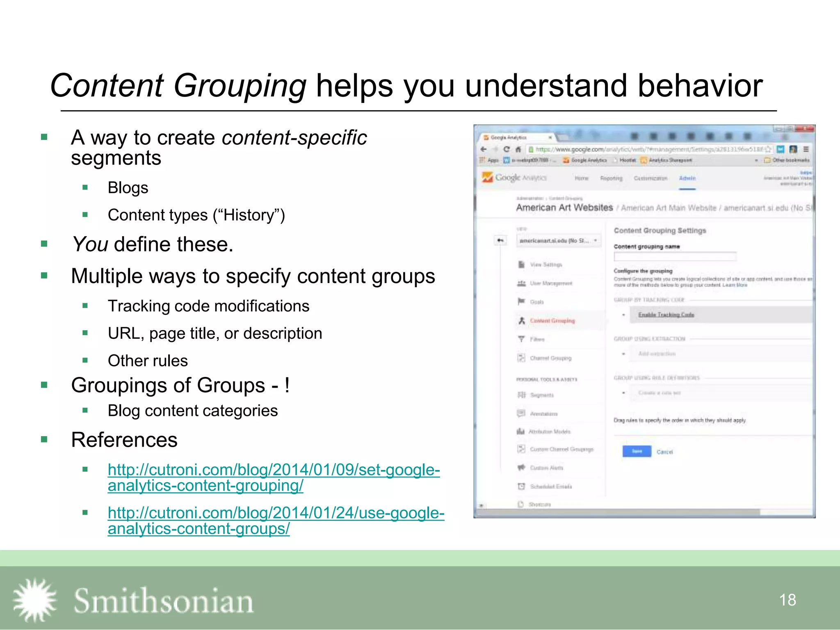The width and height of the screenshot is (840, 630).
Task: Click the Segments icon
Action: pos(521,395)
